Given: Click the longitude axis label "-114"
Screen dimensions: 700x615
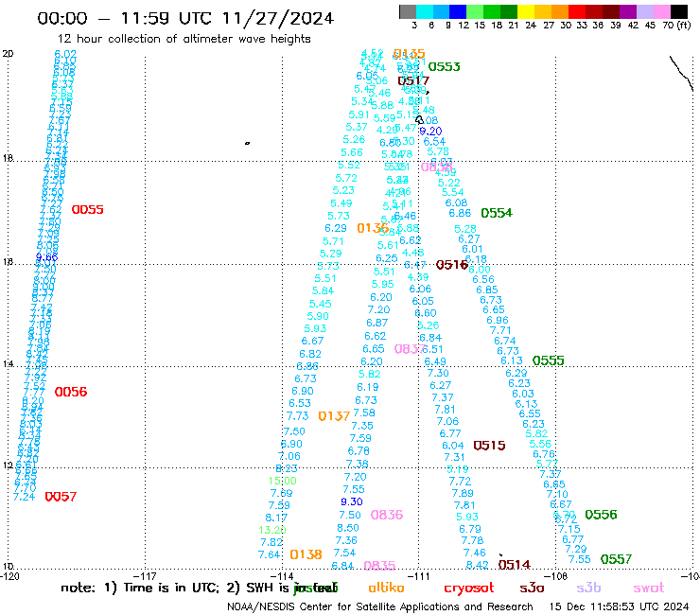Looking at the screenshot, I should tap(282, 576).
